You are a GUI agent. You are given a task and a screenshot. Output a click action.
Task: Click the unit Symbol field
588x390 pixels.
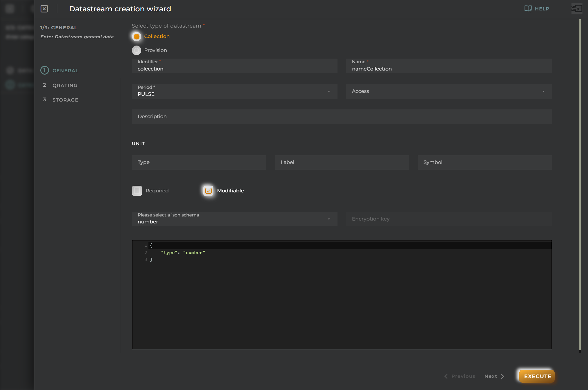(x=485, y=162)
